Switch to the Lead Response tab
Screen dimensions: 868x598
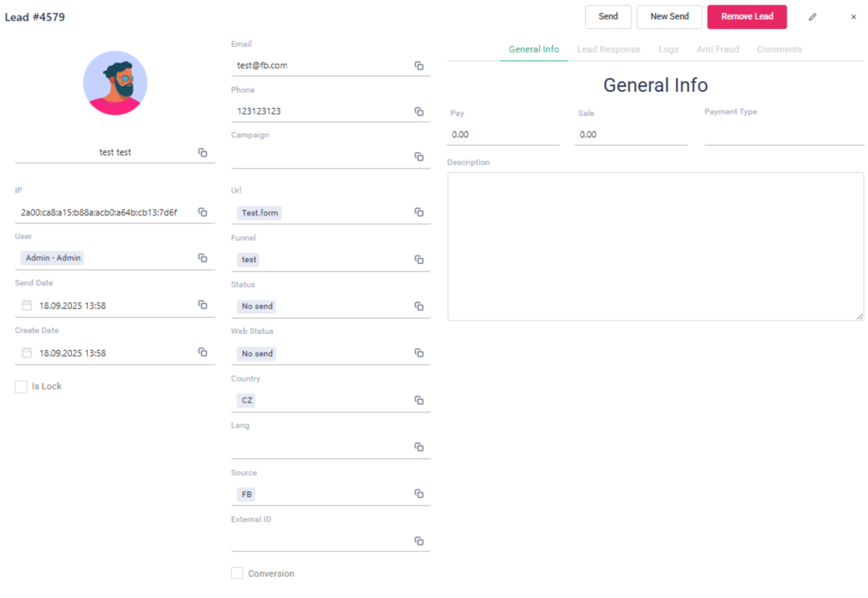point(608,49)
